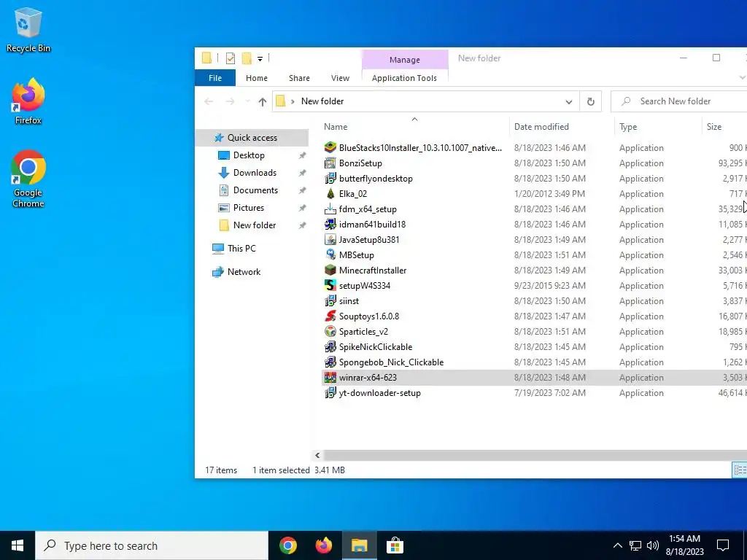This screenshot has height=560, width=747.
Task: Switch to the Share ribbon tab
Action: [299, 78]
